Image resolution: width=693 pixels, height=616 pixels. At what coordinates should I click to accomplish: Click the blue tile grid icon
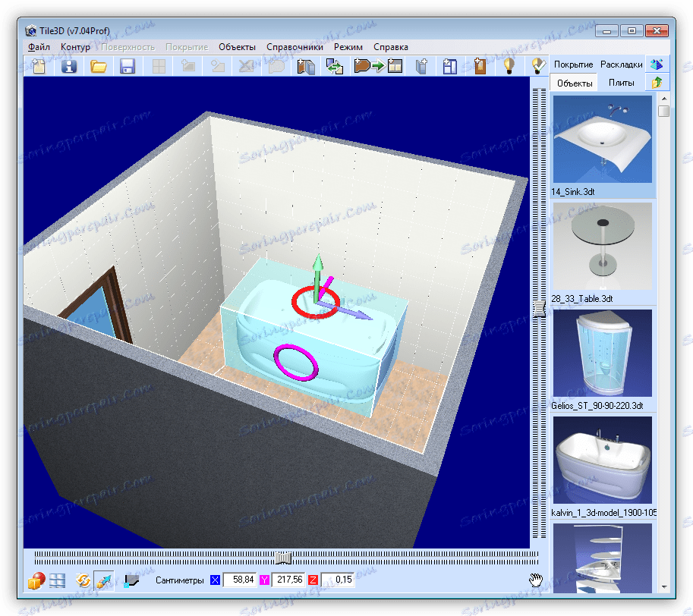point(58,580)
